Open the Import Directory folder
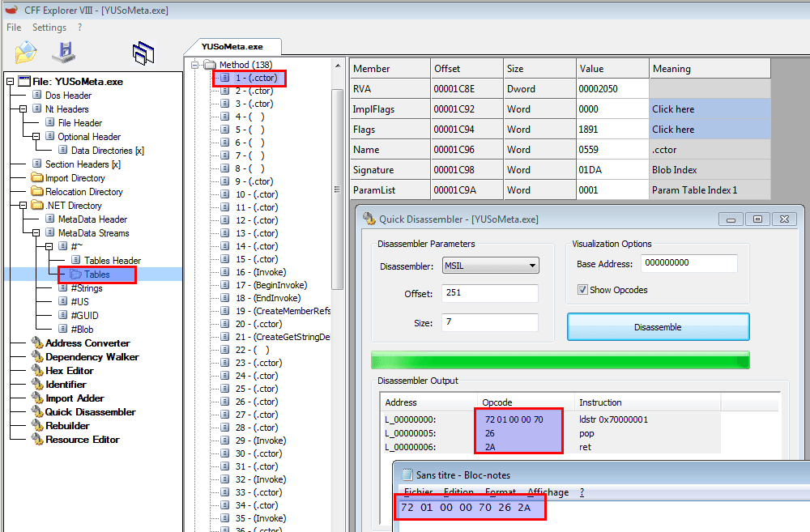This screenshot has width=810, height=532. pyautogui.click(x=75, y=178)
